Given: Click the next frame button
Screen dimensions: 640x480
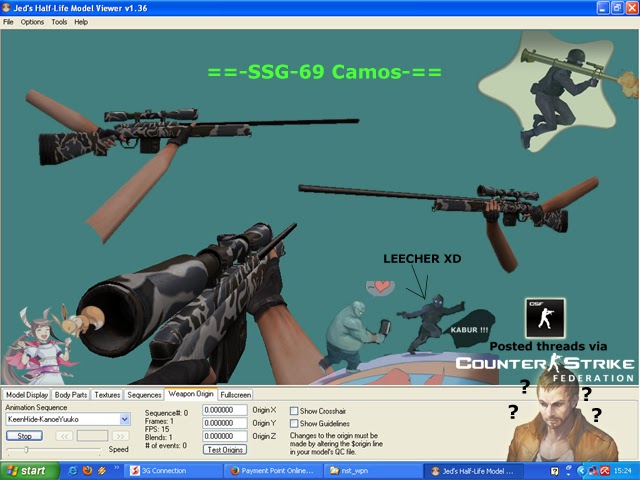Looking at the screenshot, I should (120, 436).
